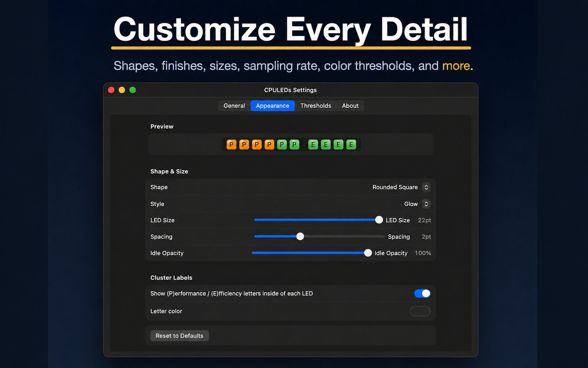Minimize the settings window with yellow button
This screenshot has height=368, width=588.
[x=122, y=90]
